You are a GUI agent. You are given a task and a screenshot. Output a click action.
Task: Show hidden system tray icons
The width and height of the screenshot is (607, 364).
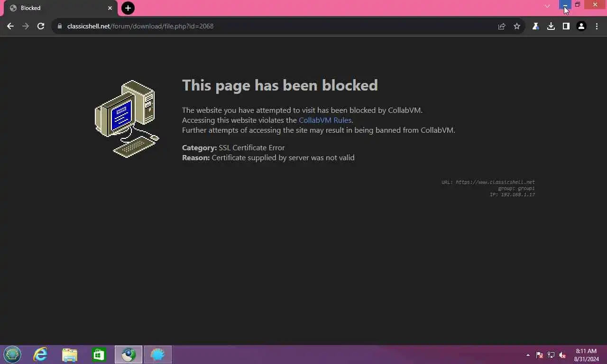[x=528, y=355]
